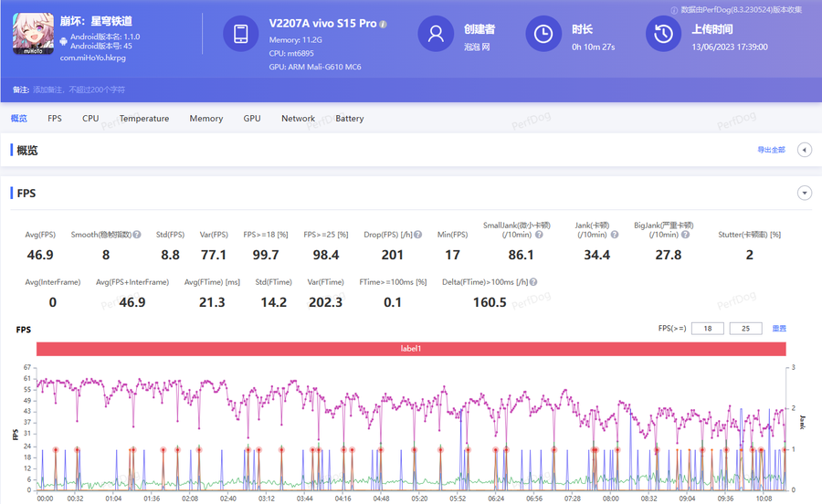This screenshot has width=822, height=504.
Task: Select the red label1 bar
Action: pos(411,349)
